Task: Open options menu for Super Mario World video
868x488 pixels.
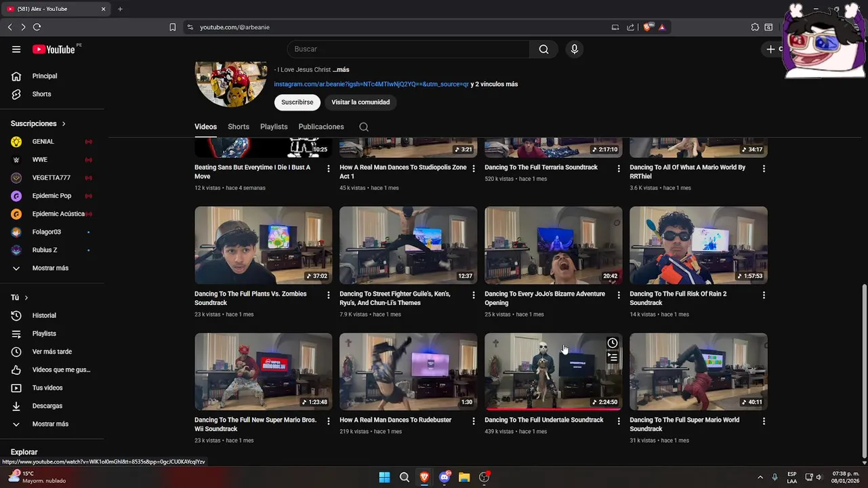Action: (764, 421)
